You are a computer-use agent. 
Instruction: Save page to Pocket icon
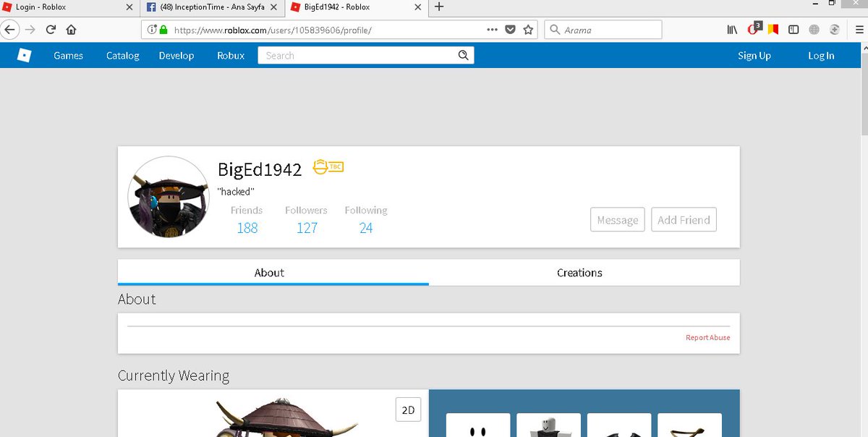510,30
